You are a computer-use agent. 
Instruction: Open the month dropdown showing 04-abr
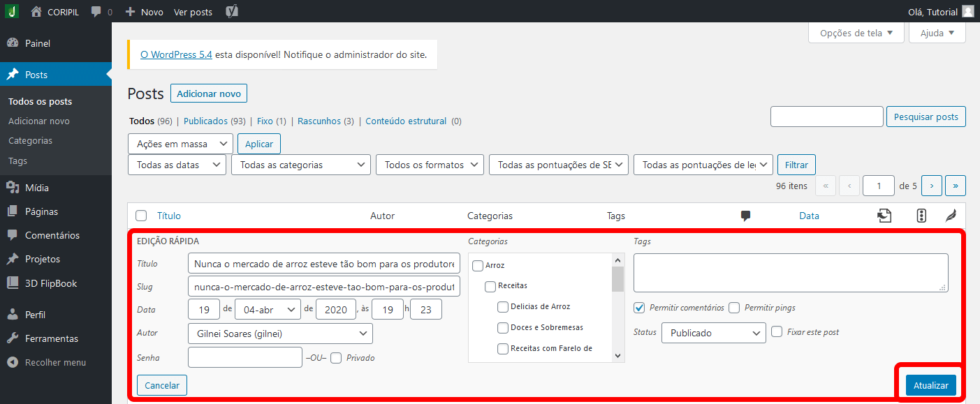268,309
